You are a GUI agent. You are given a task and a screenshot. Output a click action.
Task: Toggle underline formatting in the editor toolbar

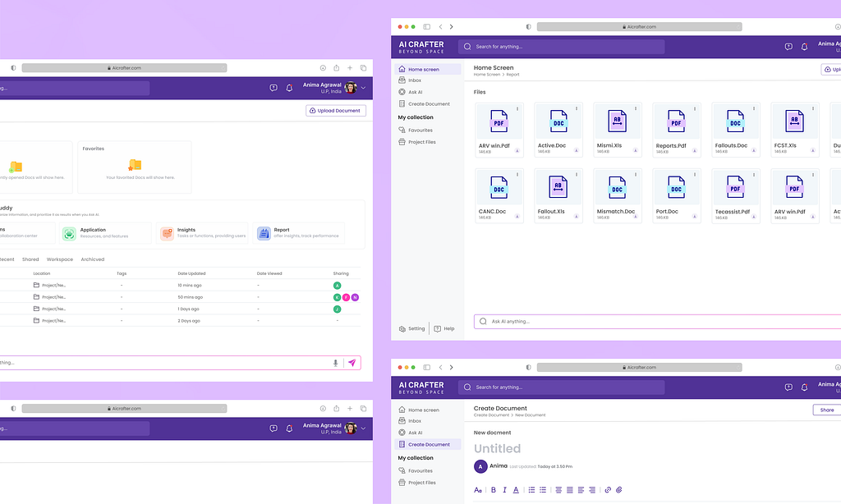516,489
